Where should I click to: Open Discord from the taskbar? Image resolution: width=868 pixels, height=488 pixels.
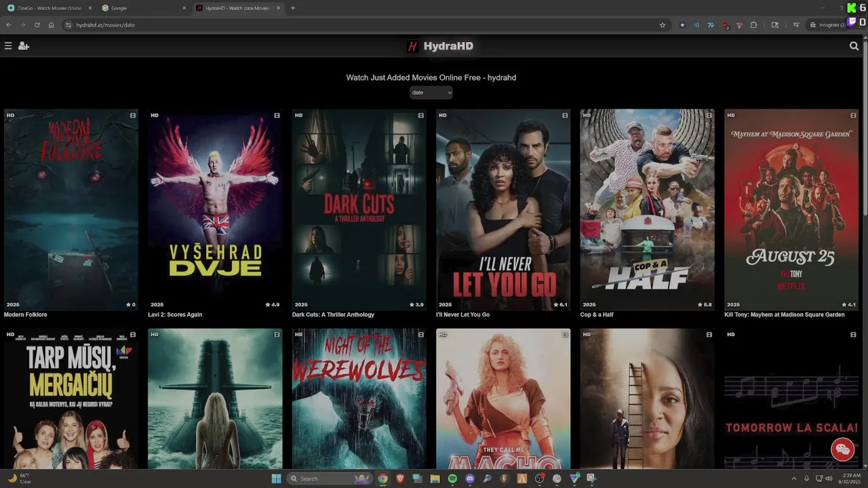pyautogui.click(x=470, y=479)
